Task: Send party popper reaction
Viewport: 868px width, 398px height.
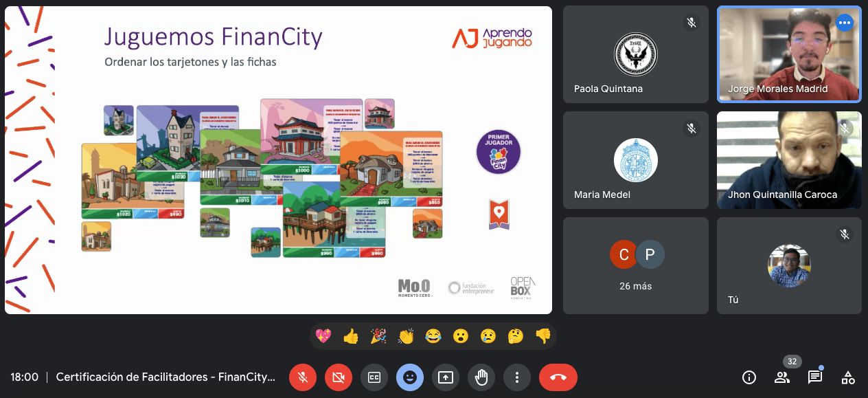Action: [x=378, y=336]
